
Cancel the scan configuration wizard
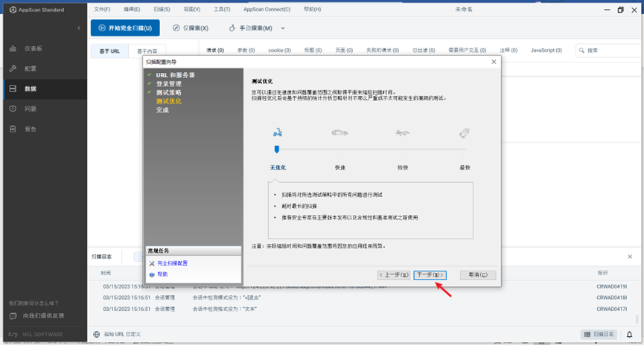click(x=478, y=275)
